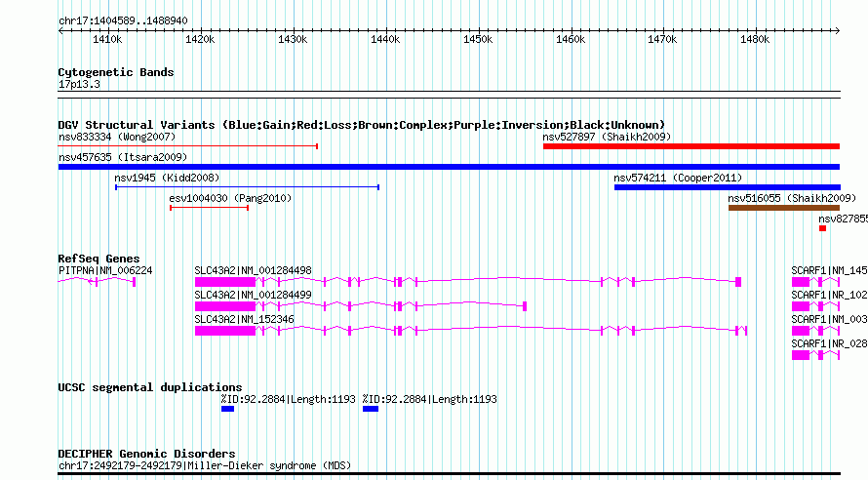Click the brown nsv516055 (Shaikh2009) complex bar
Viewport: 868px width, 480px height.
click(x=784, y=208)
